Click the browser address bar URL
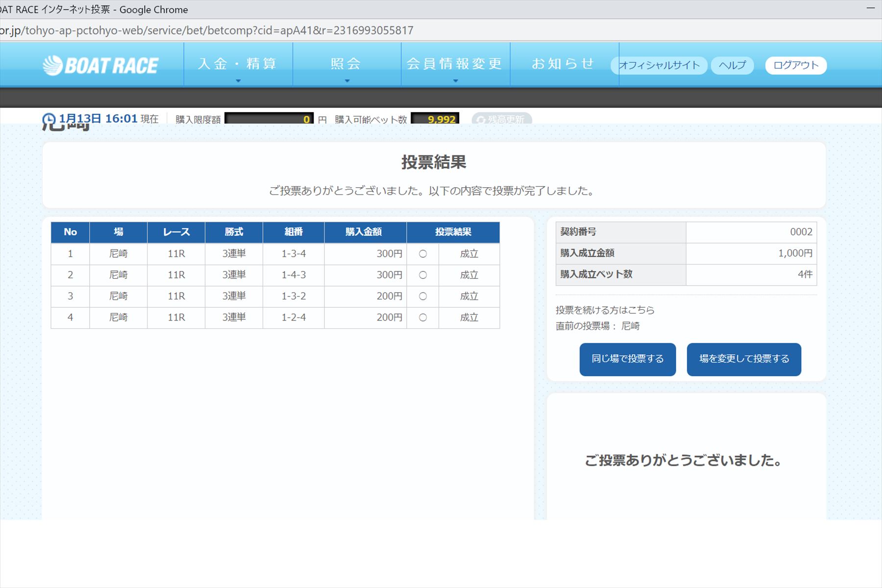Screen dimensions: 882x588 tap(207, 30)
